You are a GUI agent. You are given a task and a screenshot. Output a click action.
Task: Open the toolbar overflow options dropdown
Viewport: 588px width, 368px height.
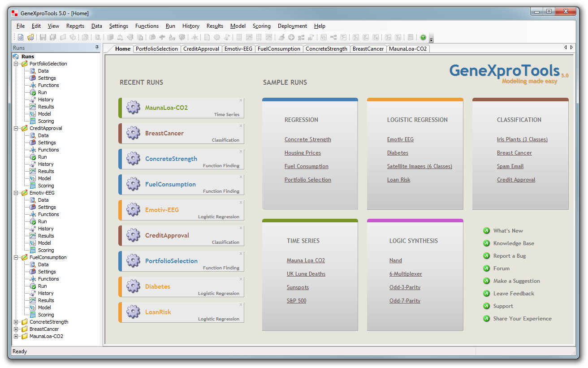(x=431, y=39)
